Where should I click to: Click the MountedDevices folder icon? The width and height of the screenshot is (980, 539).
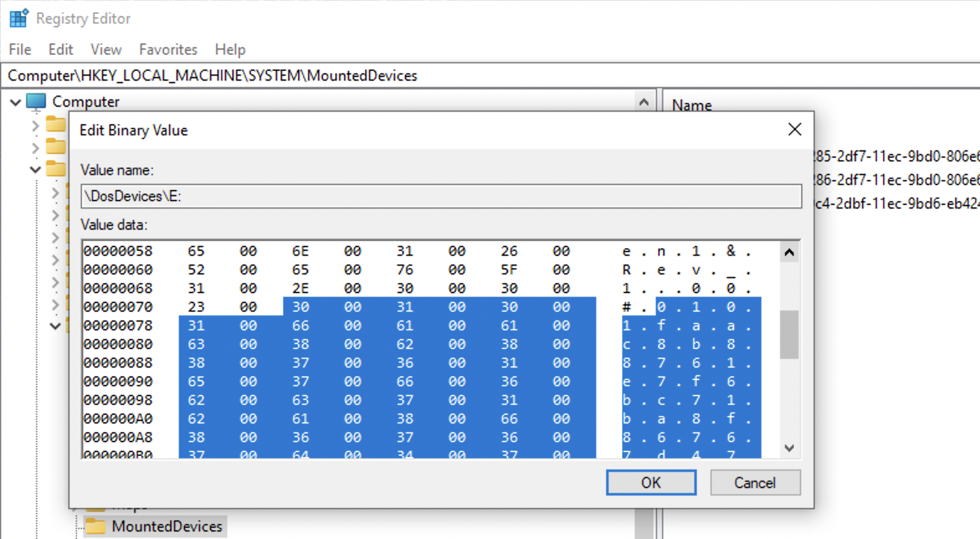click(x=95, y=525)
